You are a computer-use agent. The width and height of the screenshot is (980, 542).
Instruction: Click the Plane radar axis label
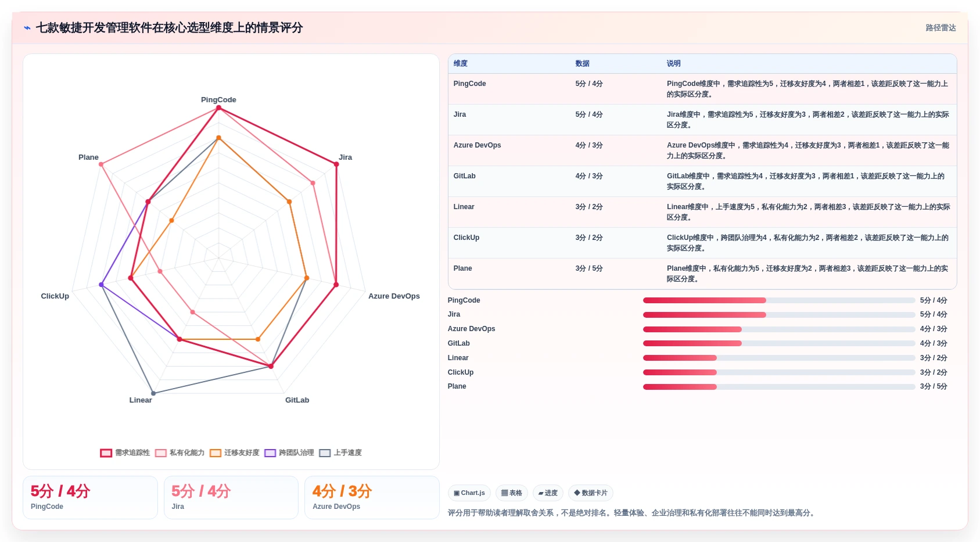pos(88,157)
